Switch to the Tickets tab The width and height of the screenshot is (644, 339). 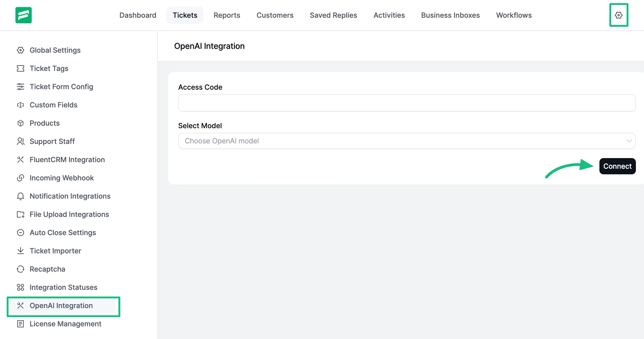185,15
